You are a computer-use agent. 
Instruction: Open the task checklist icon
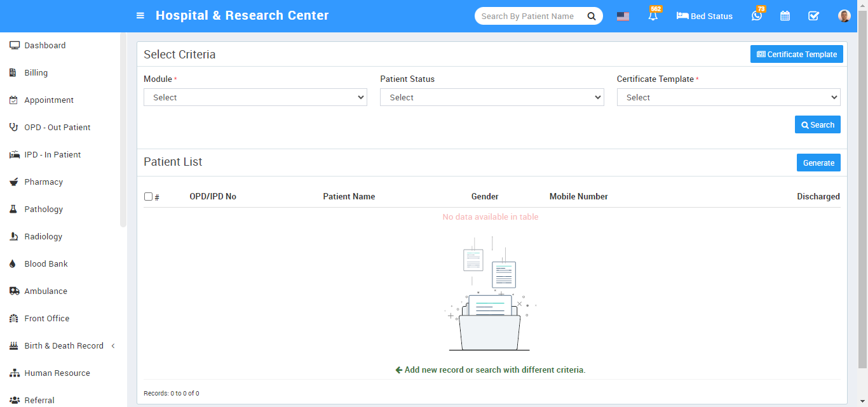[813, 17]
